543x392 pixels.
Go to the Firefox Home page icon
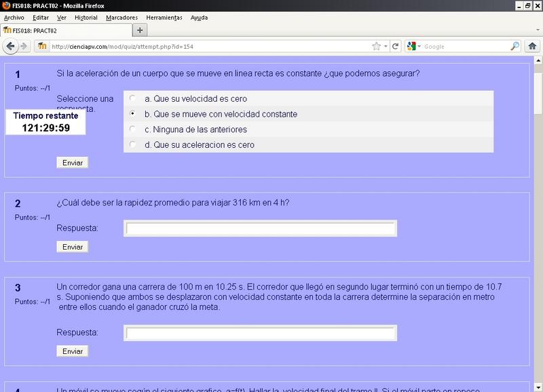532,46
